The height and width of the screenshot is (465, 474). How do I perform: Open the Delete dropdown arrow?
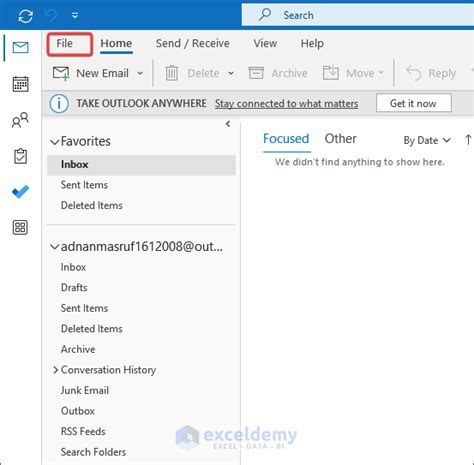coord(231,73)
